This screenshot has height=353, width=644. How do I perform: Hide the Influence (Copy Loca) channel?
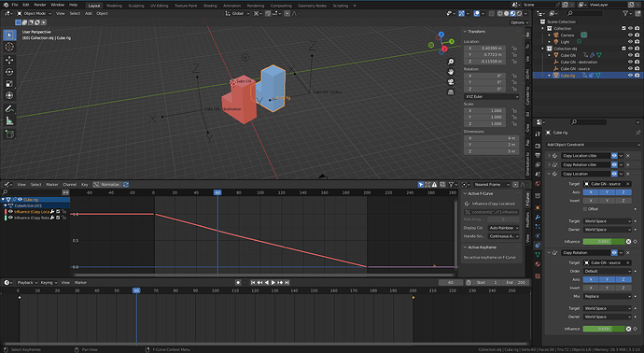(10, 212)
